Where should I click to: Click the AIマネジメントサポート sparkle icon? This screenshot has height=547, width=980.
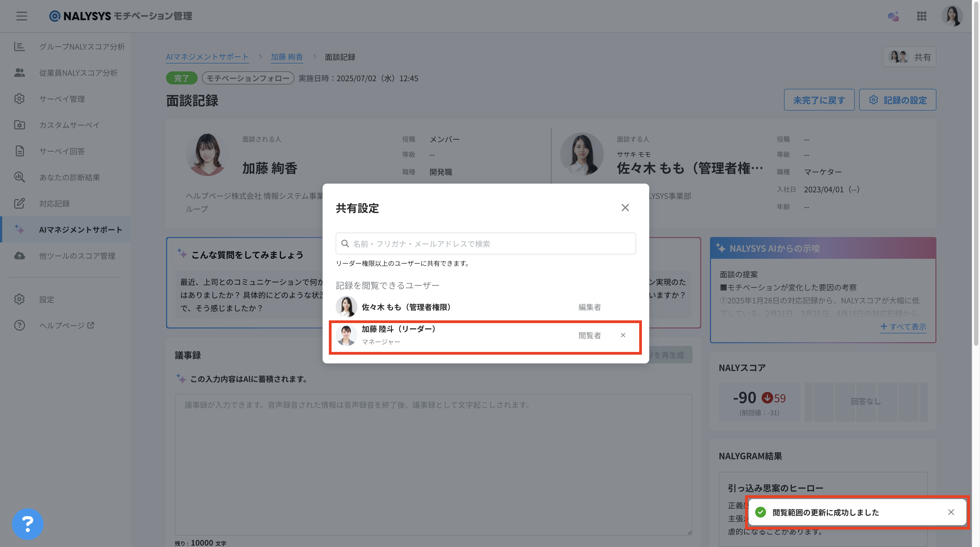(x=19, y=230)
